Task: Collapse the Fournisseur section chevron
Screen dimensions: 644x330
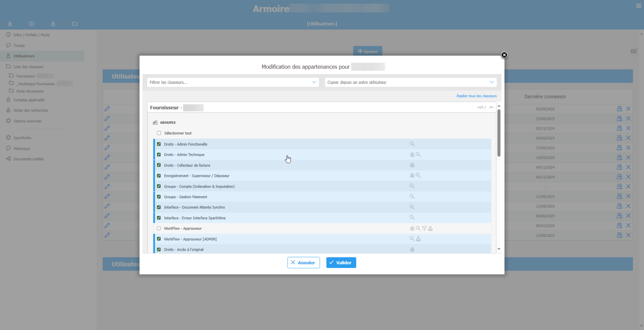Action: tap(491, 108)
